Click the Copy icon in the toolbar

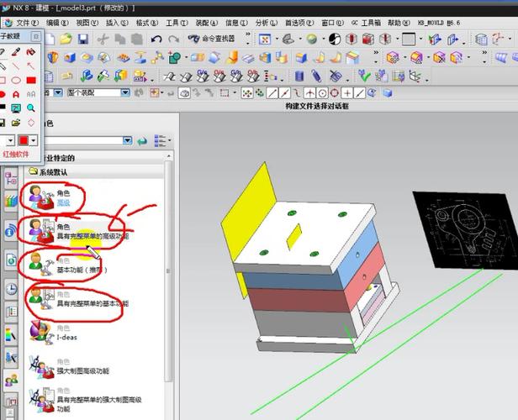click(x=120, y=39)
